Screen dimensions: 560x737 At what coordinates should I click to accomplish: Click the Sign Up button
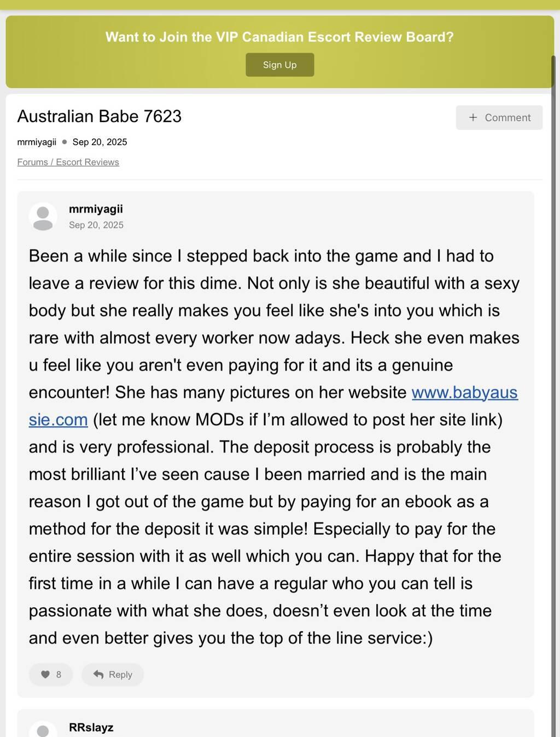click(279, 65)
